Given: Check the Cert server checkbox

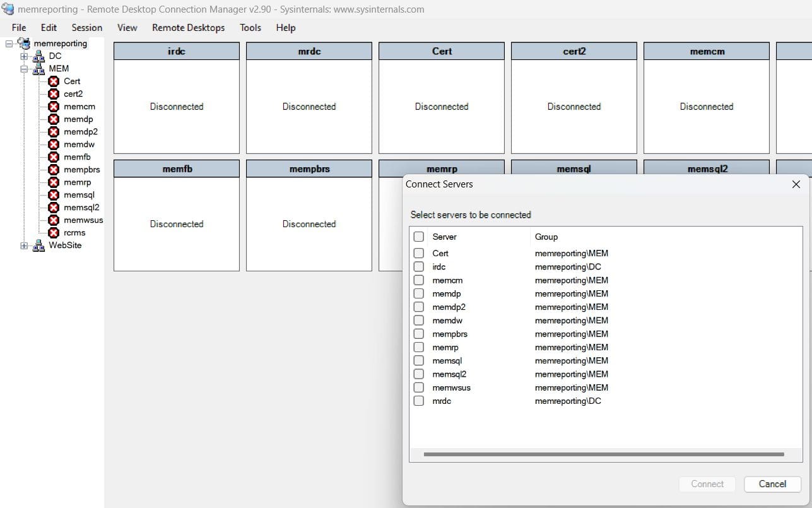Looking at the screenshot, I should point(419,253).
